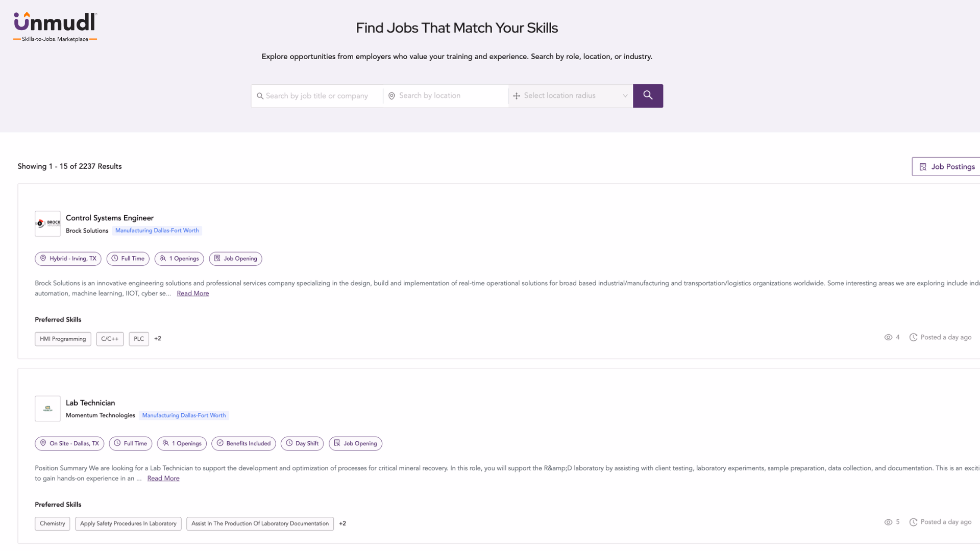Image resolution: width=980 pixels, height=551 pixels.
Task: Expand the +2 skills on Lab Technician
Action: pos(342,523)
